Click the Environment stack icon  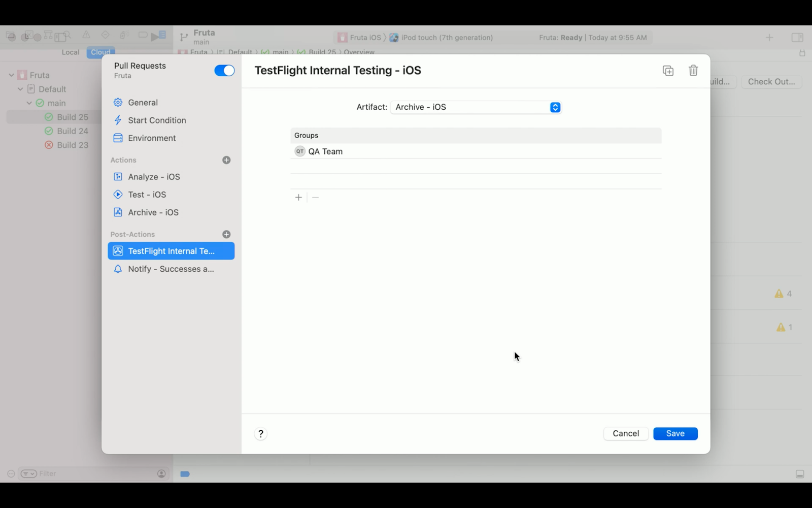(x=118, y=138)
